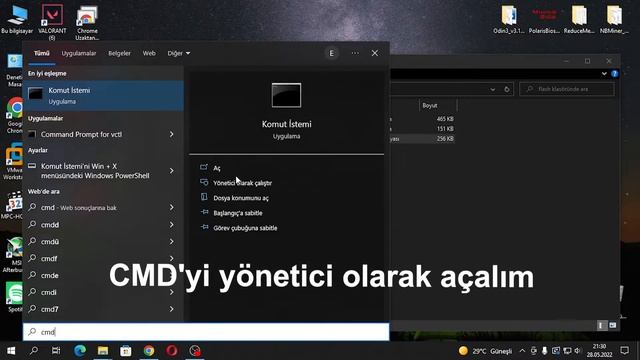Open the three-dots options menu

355,53
